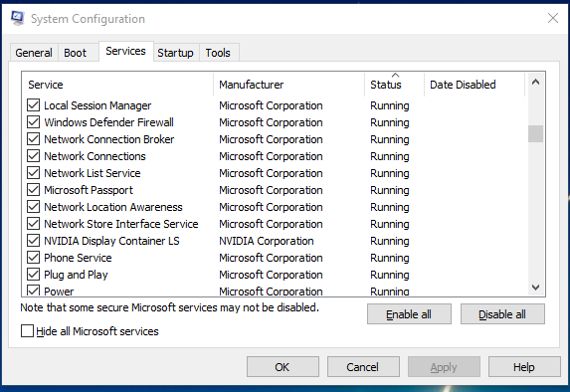Toggle the NVIDIA Display Container LS checkbox
This screenshot has height=392, width=570.
pyautogui.click(x=34, y=241)
